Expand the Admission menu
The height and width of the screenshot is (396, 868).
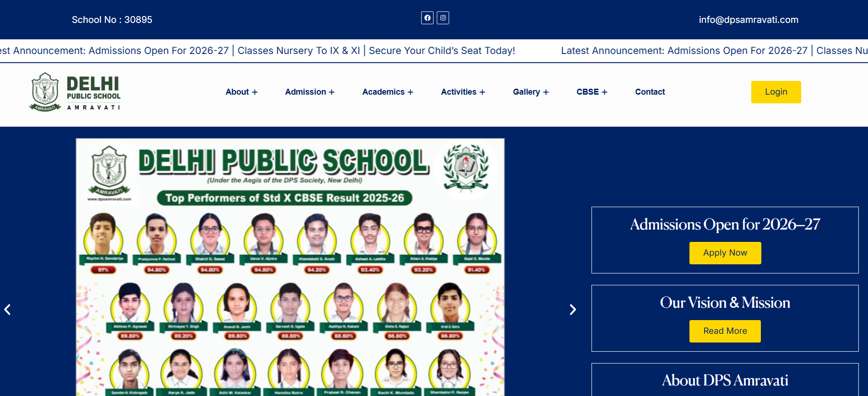[310, 92]
